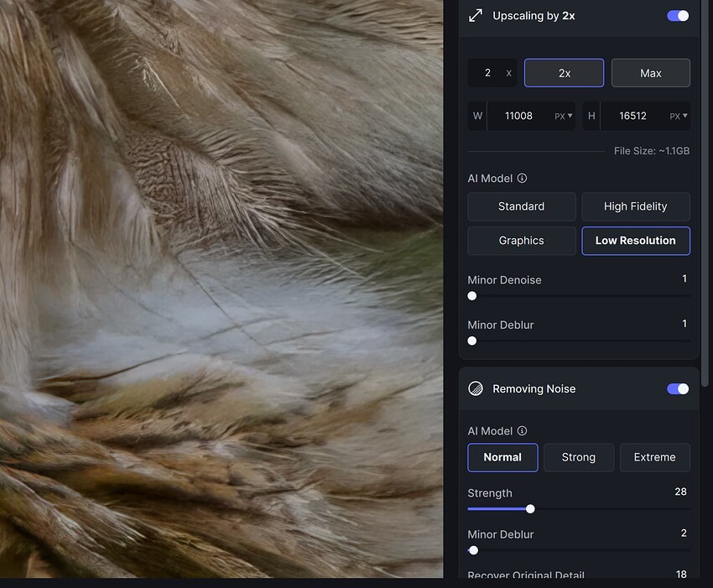Click the upscaling Minor Denoise slider handle
Viewport: 713px width, 588px height.
click(472, 296)
